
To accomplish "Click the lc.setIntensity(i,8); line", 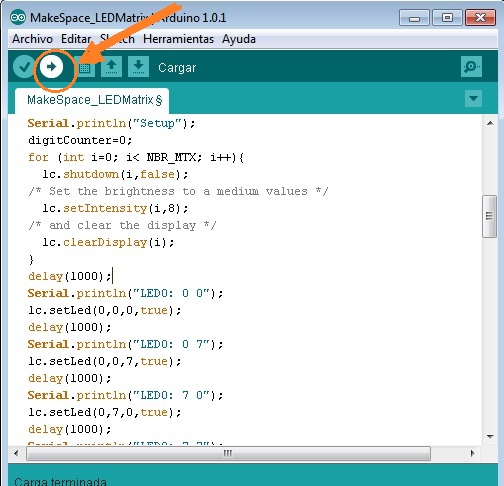I will 115,208.
